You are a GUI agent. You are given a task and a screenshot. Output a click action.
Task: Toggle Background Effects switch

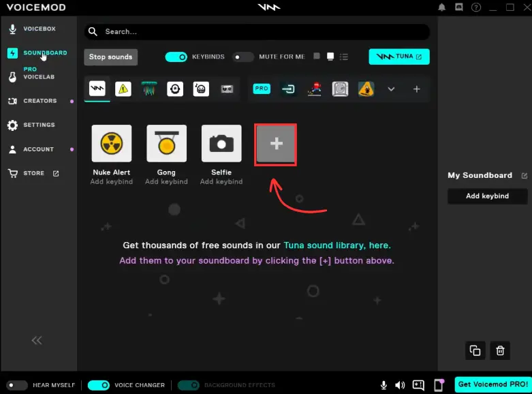pos(189,385)
